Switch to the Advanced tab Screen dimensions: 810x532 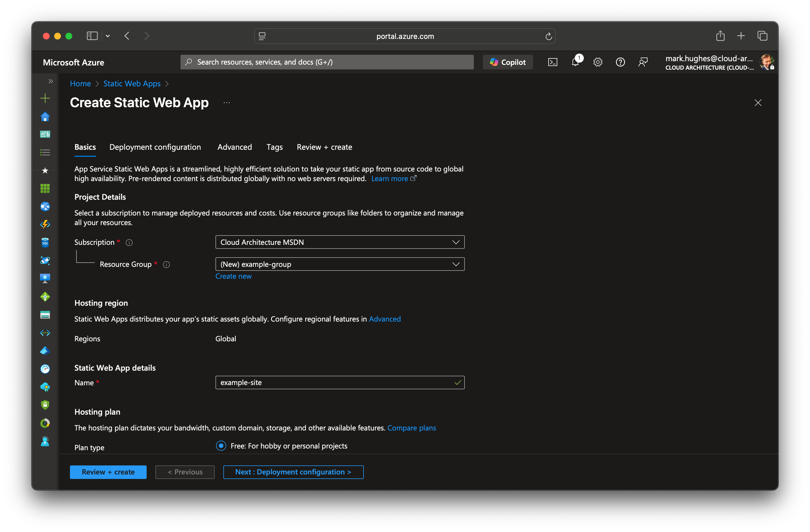tap(235, 147)
